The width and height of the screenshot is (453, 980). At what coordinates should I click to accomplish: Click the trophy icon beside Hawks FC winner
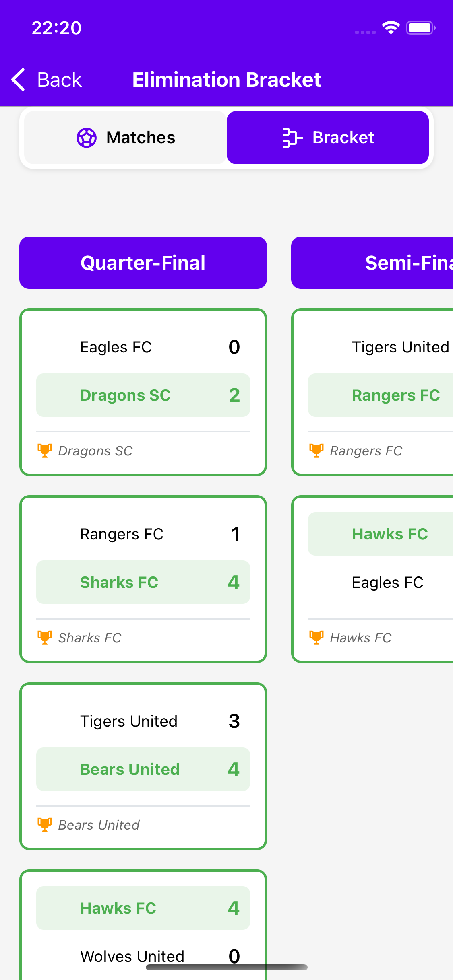[316, 636]
